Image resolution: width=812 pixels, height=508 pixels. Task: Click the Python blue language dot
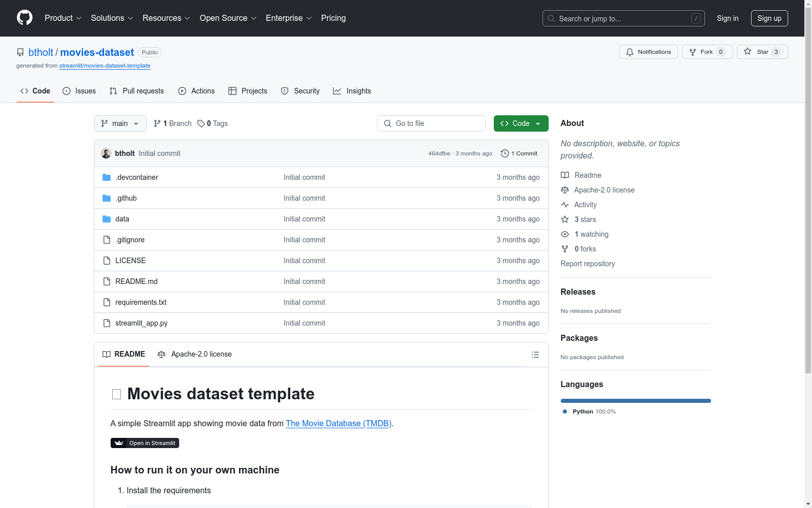(x=565, y=411)
